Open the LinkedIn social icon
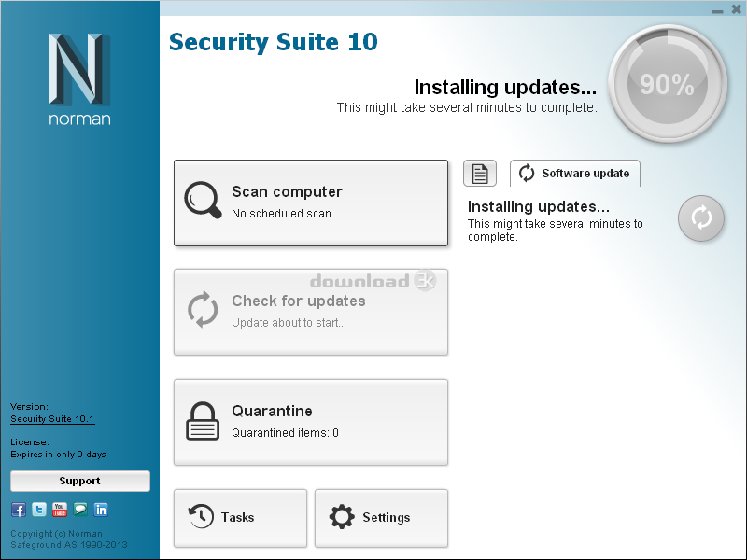This screenshot has width=747, height=560. click(x=101, y=510)
